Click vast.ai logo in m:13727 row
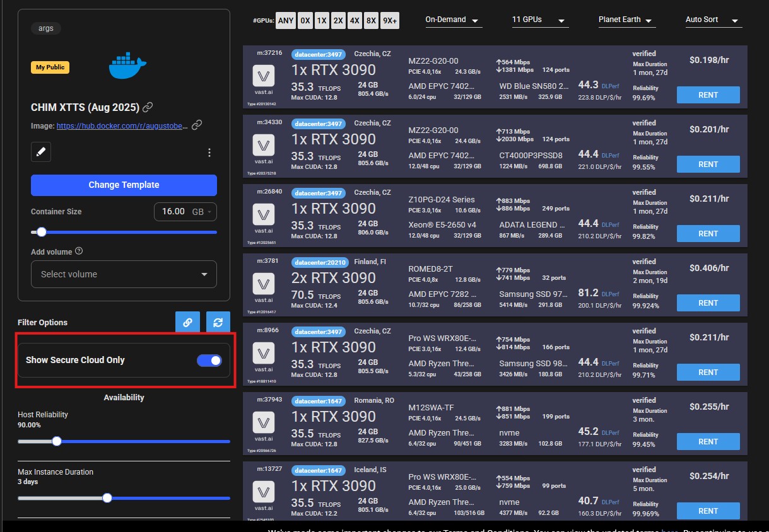The image size is (769, 532). [x=264, y=493]
